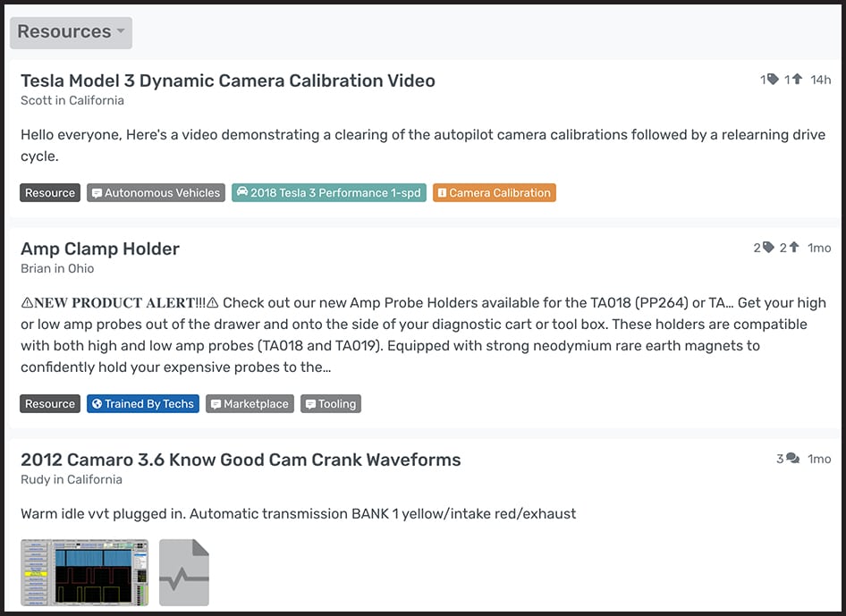Open the oscilloscope waveform screenshot thumbnail
846x616 pixels.
(85, 572)
